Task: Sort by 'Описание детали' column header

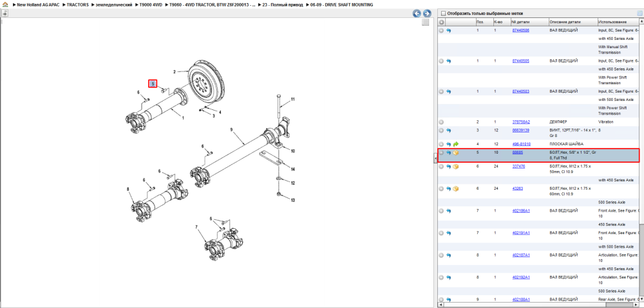Action: point(573,22)
